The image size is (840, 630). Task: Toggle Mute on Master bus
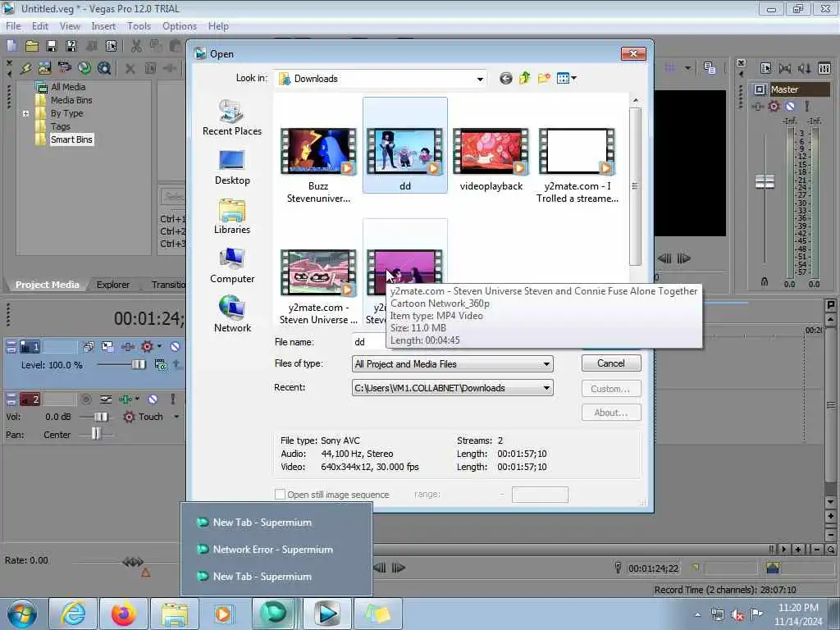tap(790, 106)
